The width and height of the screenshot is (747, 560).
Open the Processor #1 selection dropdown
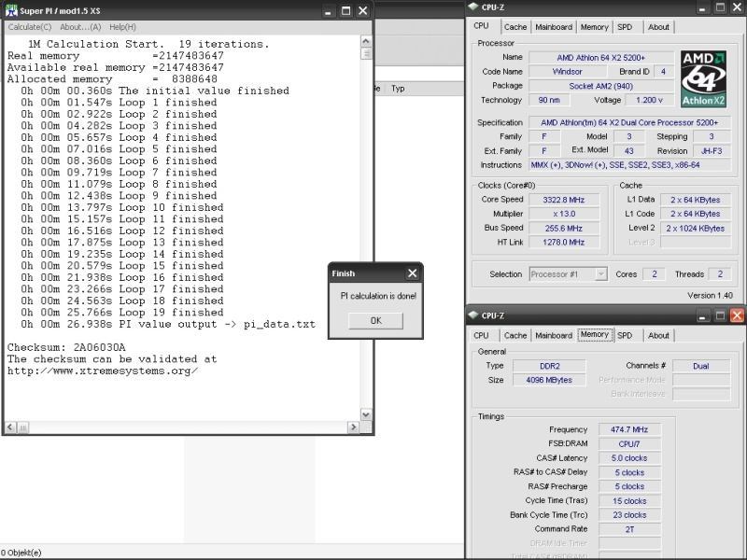tap(568, 274)
